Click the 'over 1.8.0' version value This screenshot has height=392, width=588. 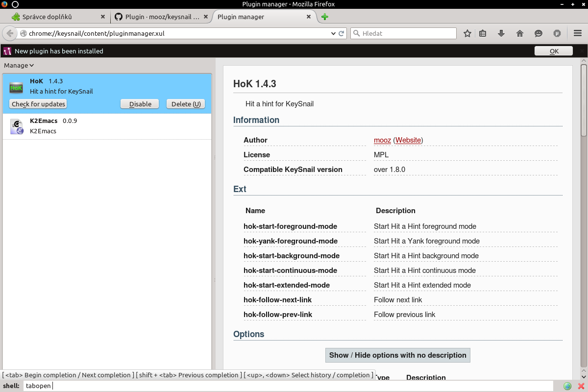[x=390, y=170]
